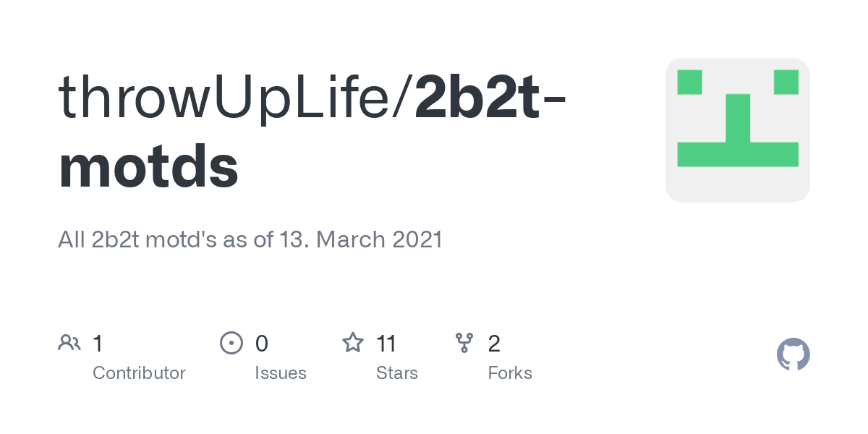Viewport: 868px width, 434px height.
Task: Click the star icon
Action: (x=352, y=342)
